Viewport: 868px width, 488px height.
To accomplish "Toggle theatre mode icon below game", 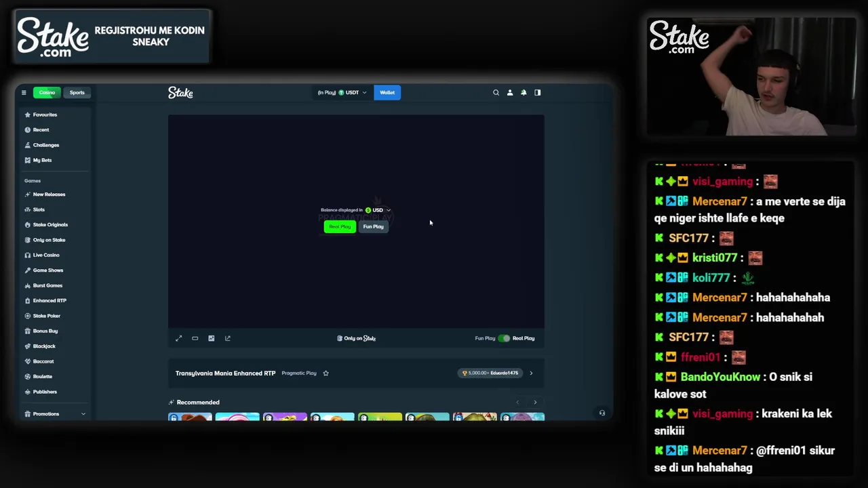I will [195, 338].
